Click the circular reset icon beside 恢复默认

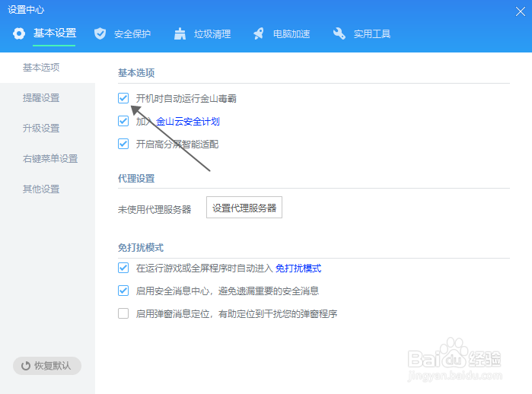coord(26,366)
